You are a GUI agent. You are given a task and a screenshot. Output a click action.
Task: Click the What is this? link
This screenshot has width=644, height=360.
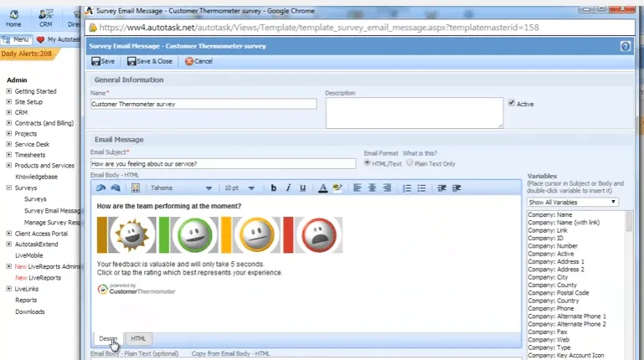pos(420,153)
